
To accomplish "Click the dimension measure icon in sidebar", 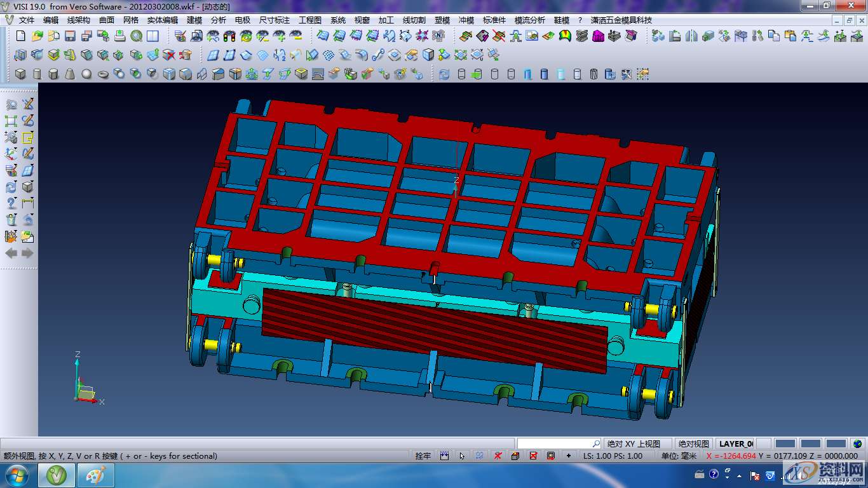I will 27,203.
